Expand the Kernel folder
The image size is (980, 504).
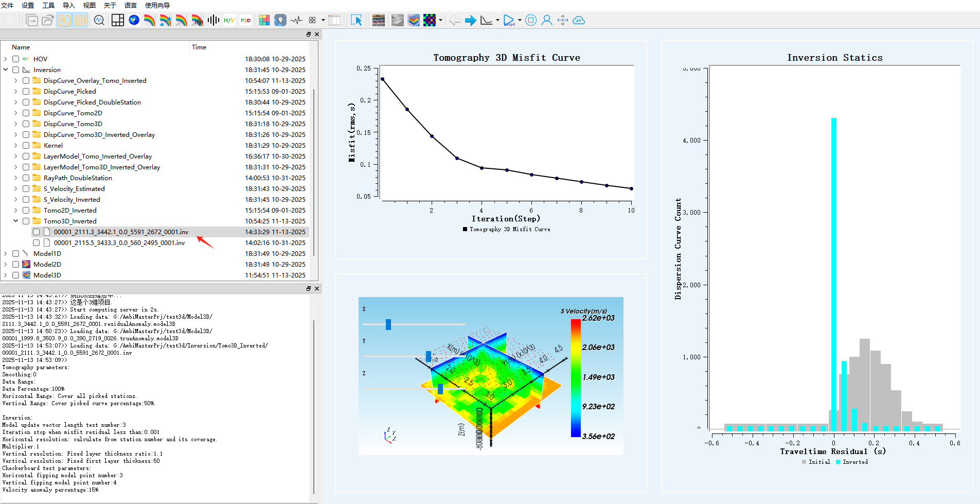[x=15, y=146]
